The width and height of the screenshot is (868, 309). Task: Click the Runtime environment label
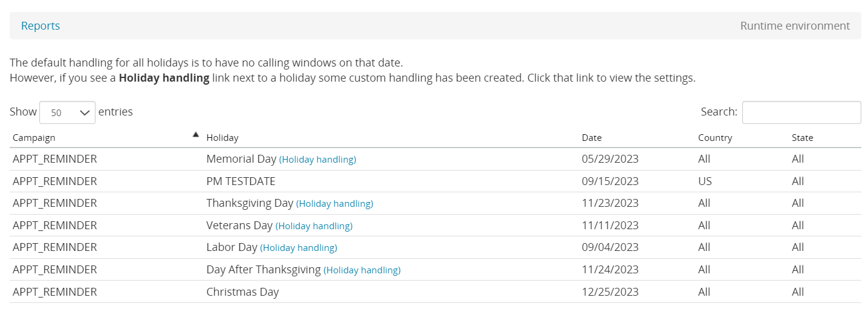click(795, 26)
